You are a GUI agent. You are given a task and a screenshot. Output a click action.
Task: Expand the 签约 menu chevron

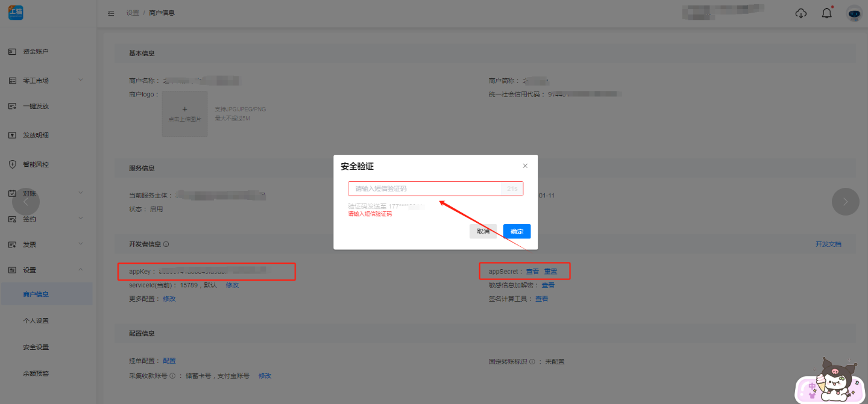pos(81,219)
